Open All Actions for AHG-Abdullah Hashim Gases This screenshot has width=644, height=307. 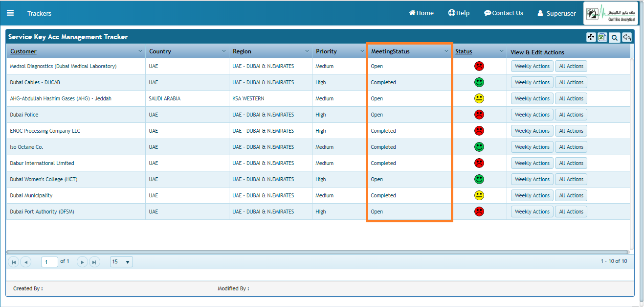tap(571, 98)
